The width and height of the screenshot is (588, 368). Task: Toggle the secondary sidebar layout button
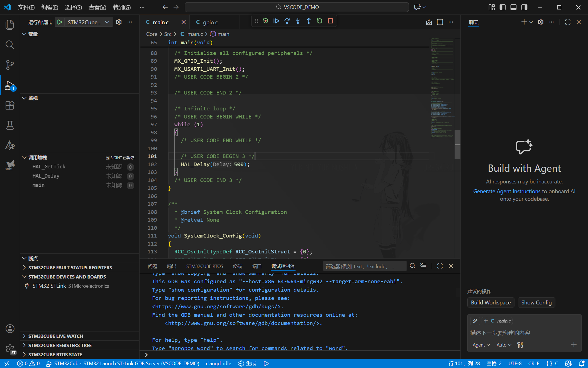(x=524, y=7)
